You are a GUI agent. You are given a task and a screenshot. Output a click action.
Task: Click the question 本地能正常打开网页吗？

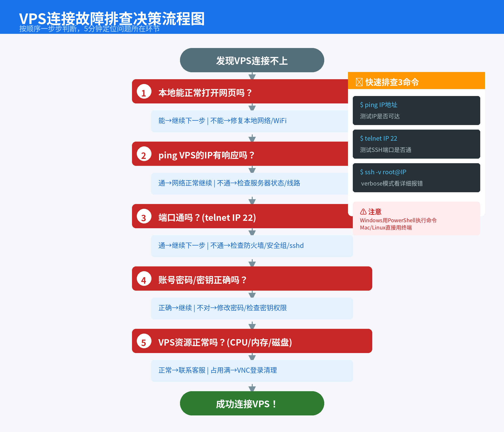pyautogui.click(x=205, y=93)
